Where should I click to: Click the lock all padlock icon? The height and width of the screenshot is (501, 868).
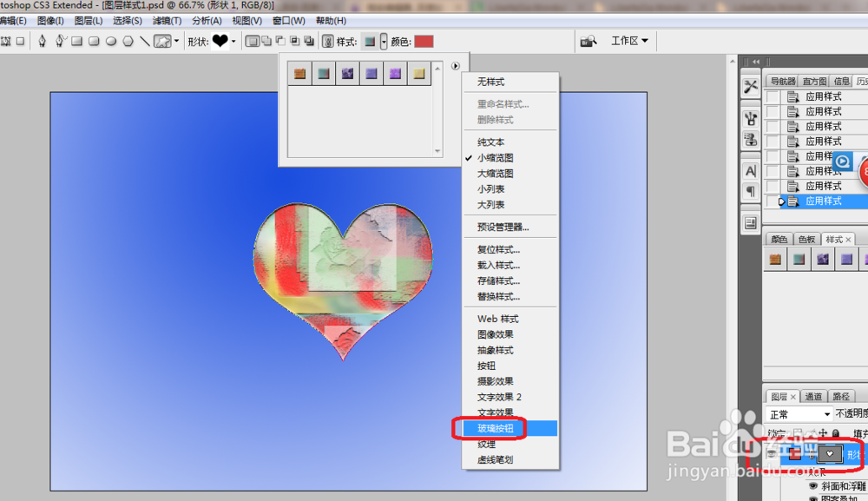(836, 433)
